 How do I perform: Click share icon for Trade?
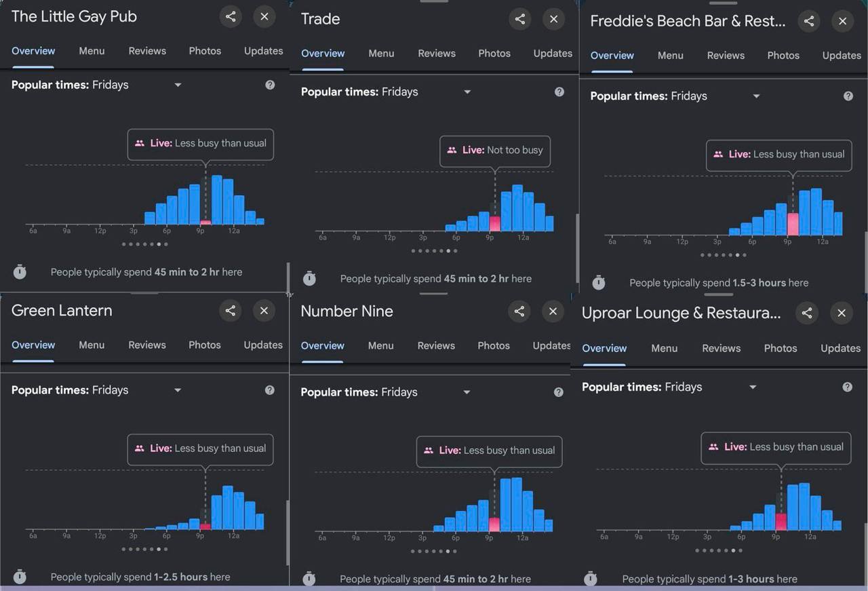coord(520,19)
